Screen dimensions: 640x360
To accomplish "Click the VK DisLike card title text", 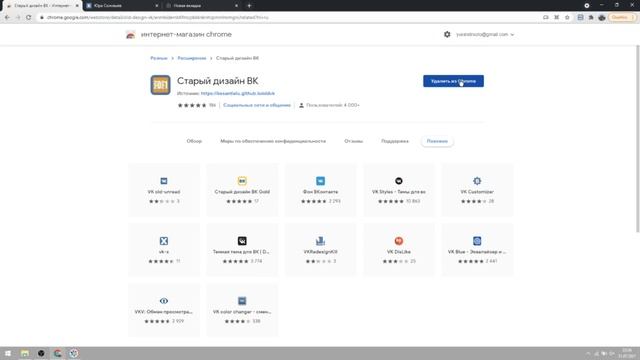I will point(399,252).
